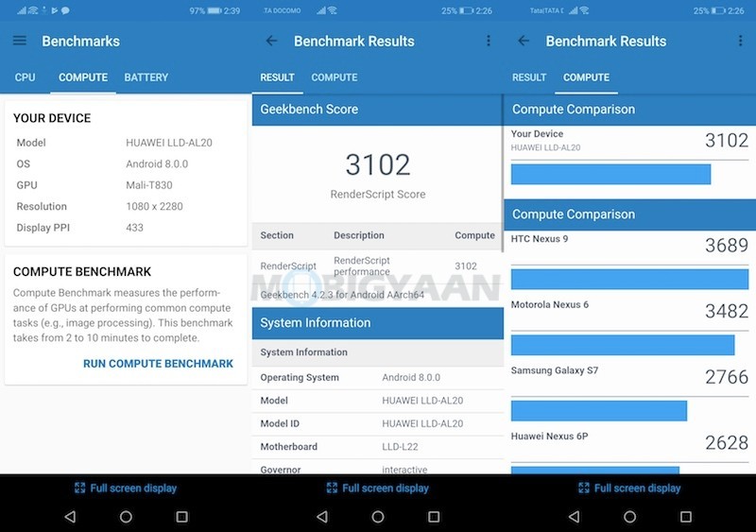Tap Wi-Fi icon in right status bar
The width and height of the screenshot is (756, 532).
click(584, 10)
